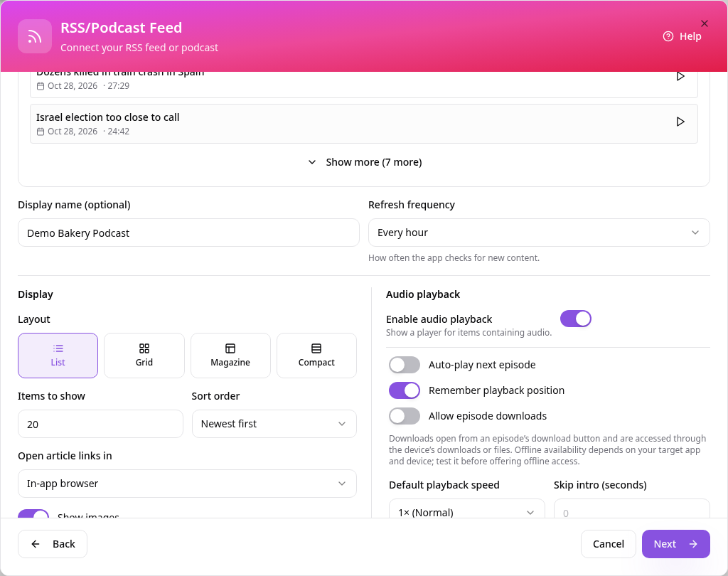The image size is (728, 576).
Task: Open Help from the header
Action: tap(682, 36)
